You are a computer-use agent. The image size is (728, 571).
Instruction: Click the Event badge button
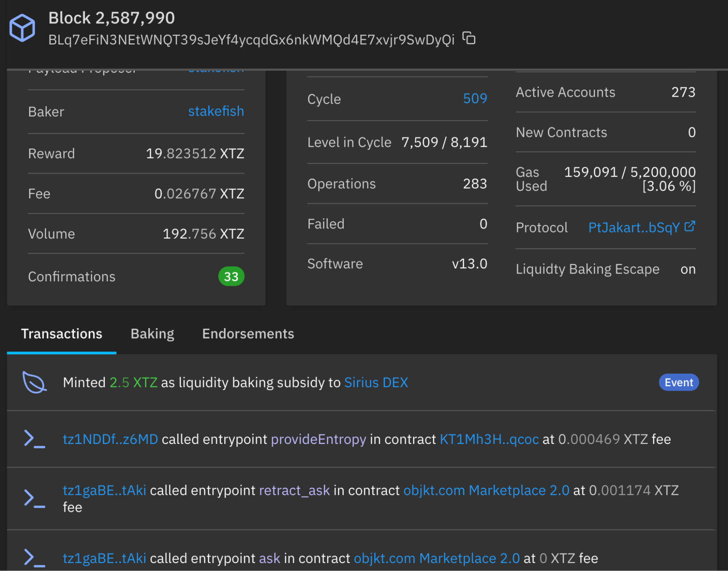tap(678, 382)
